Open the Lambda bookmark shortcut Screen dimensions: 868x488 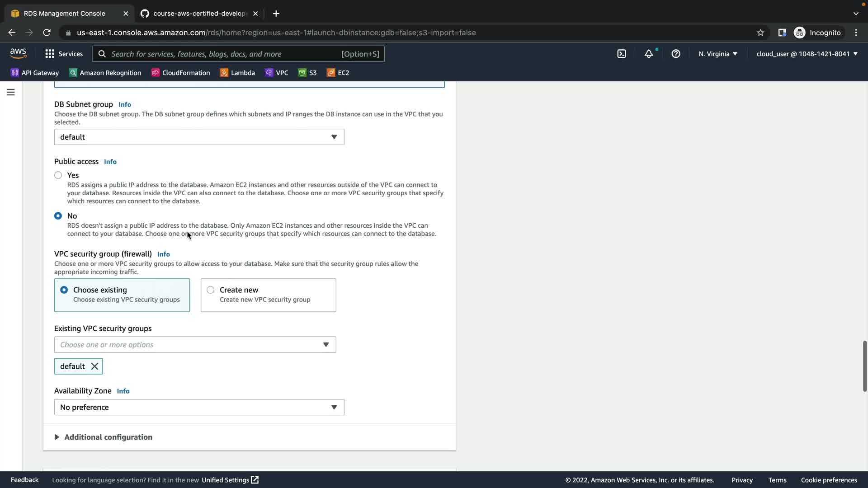pyautogui.click(x=237, y=73)
